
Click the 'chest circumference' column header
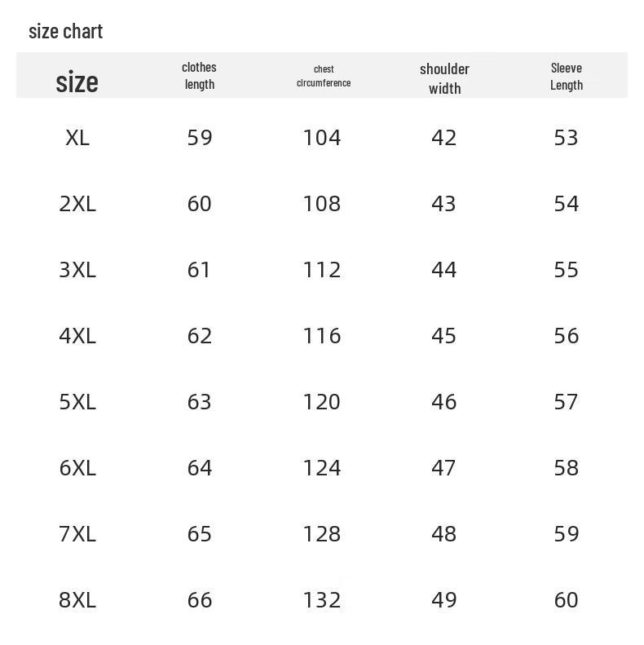coord(324,76)
